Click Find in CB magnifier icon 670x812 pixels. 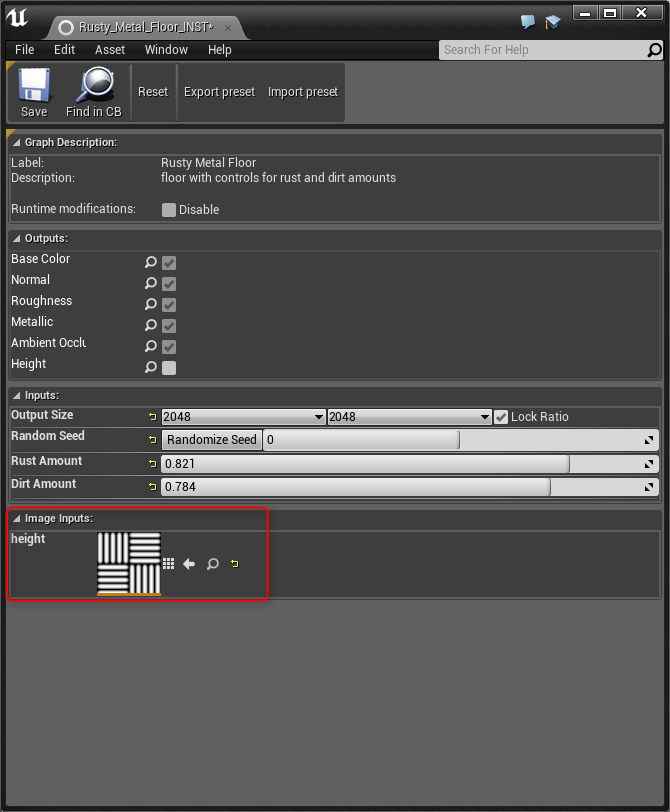click(x=94, y=86)
